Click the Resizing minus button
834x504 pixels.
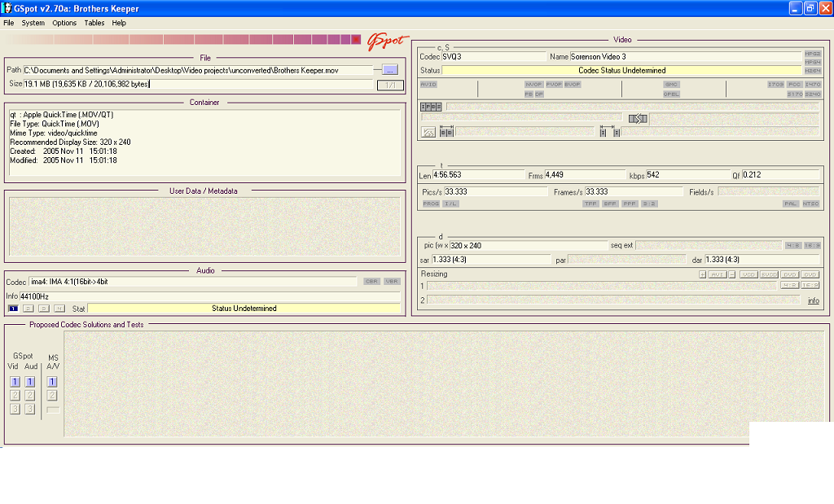pyautogui.click(x=732, y=274)
